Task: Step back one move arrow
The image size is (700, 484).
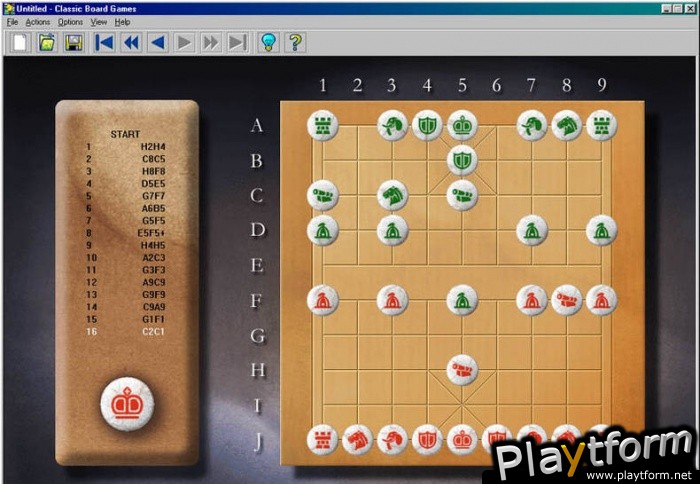Action: tap(158, 42)
